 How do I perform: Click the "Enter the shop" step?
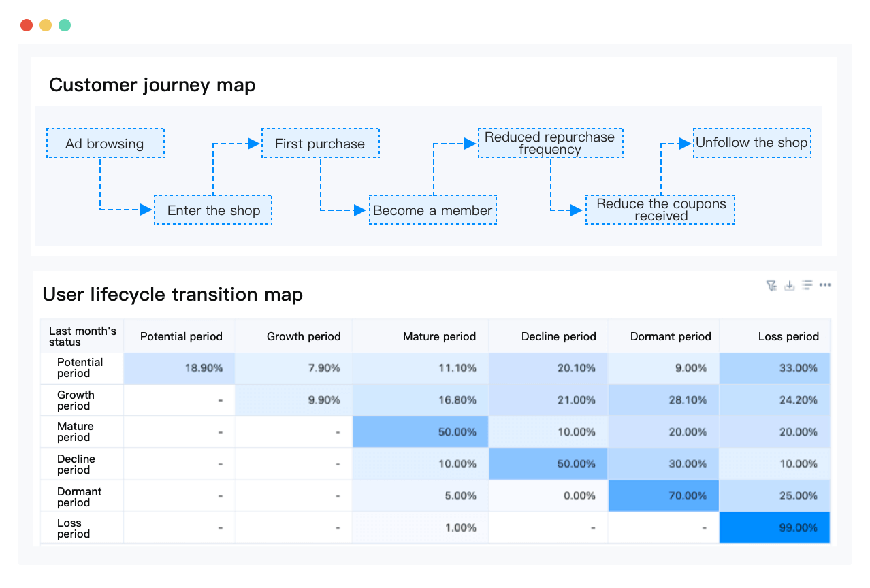(x=213, y=210)
